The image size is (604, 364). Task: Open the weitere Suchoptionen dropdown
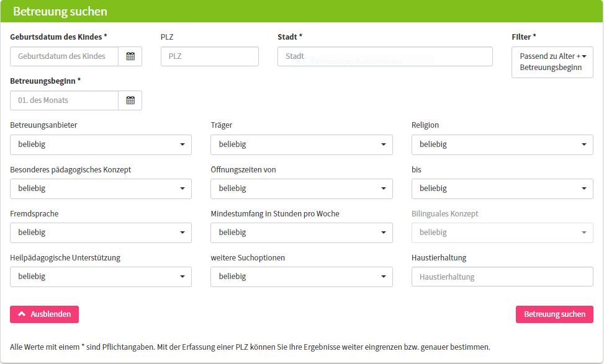coord(301,277)
